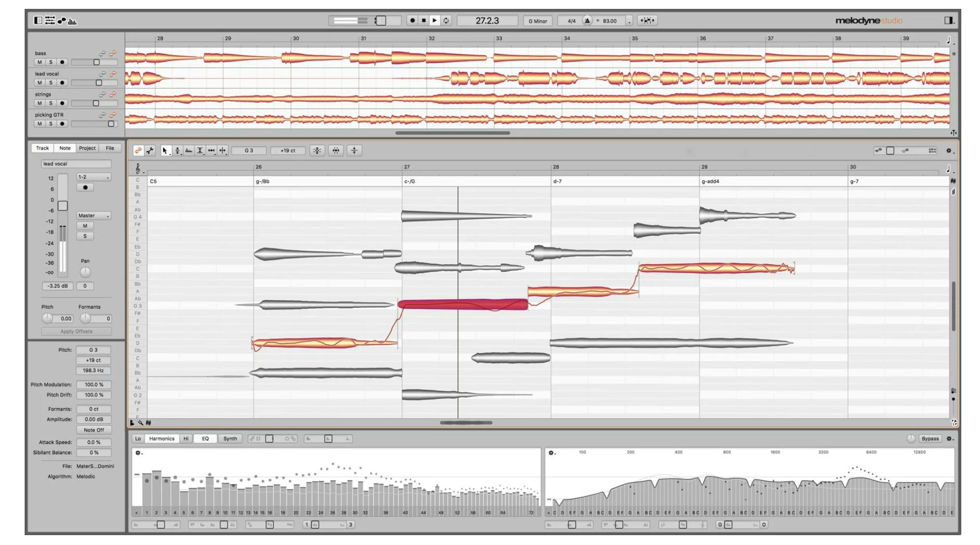The width and height of the screenshot is (980, 545).
Task: Switch to the Note tab
Action: (x=65, y=148)
